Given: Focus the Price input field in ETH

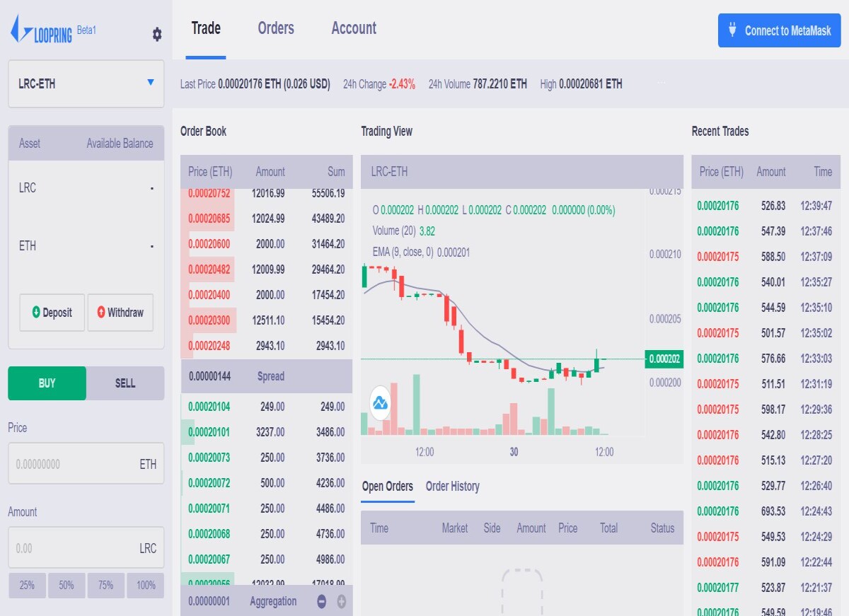Looking at the screenshot, I should 86,464.
